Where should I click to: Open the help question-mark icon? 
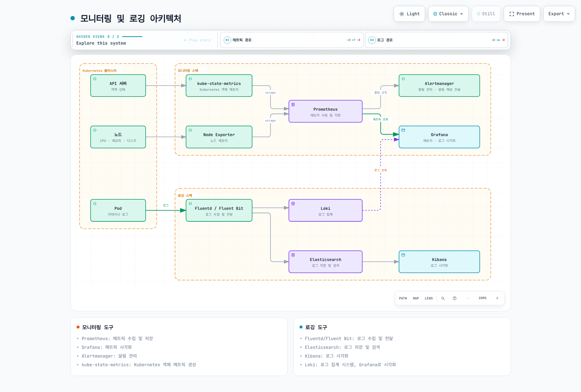[455, 298]
